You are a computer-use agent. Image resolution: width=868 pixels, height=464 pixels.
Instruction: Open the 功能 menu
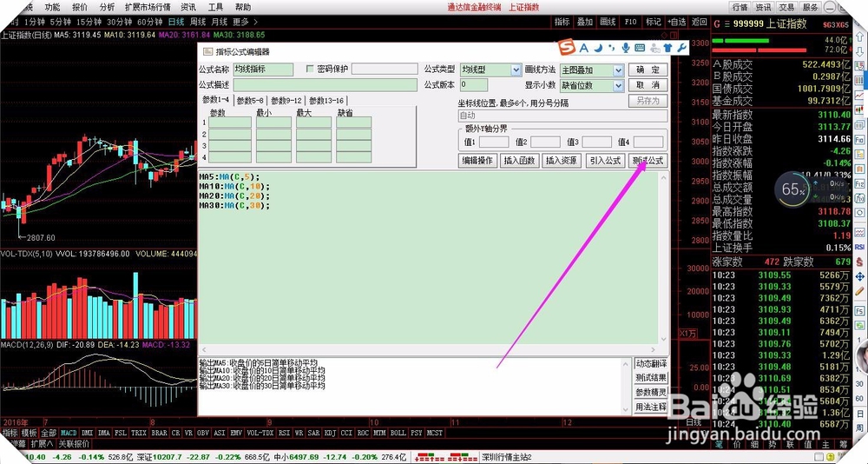tap(52, 7)
